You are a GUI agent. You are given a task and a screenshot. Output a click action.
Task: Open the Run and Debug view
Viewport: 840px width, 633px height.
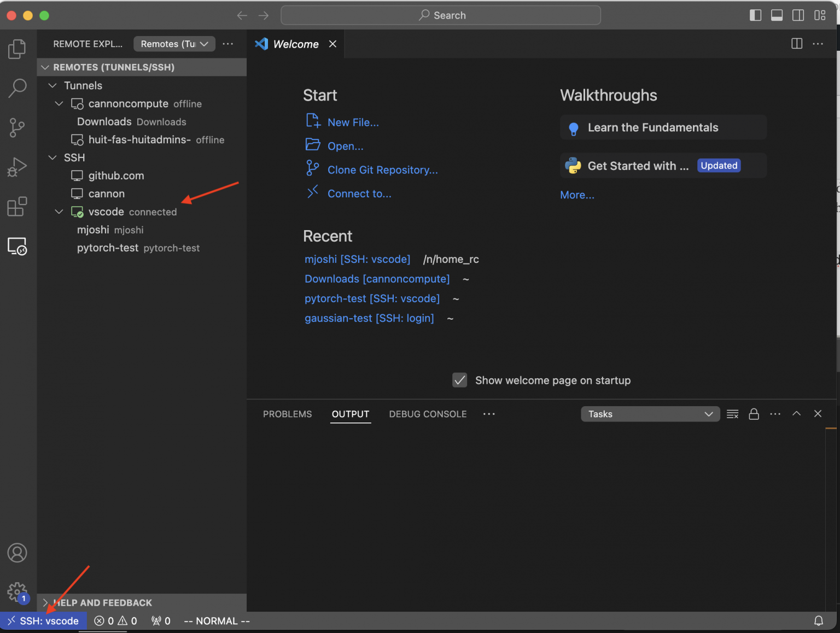pos(17,167)
